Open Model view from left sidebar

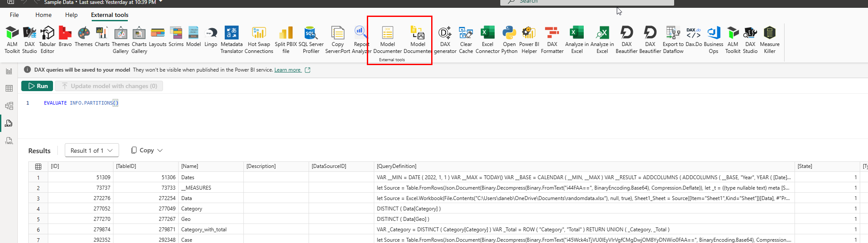pos(9,106)
